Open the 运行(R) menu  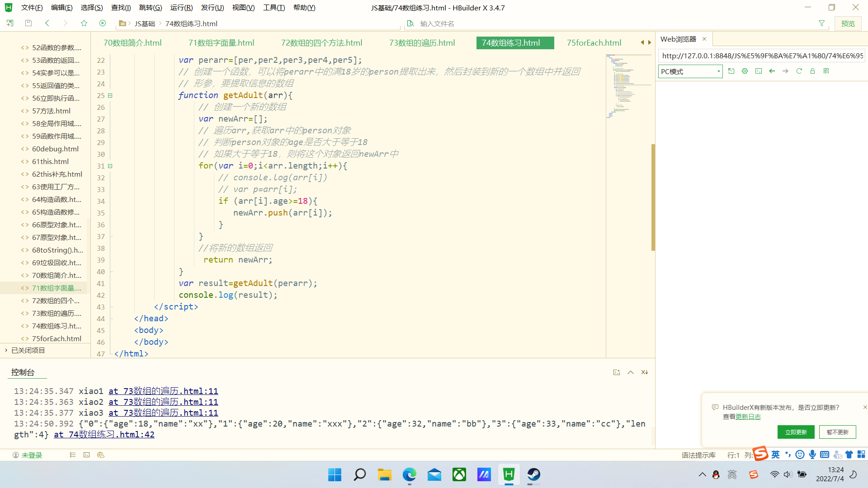pyautogui.click(x=181, y=7)
